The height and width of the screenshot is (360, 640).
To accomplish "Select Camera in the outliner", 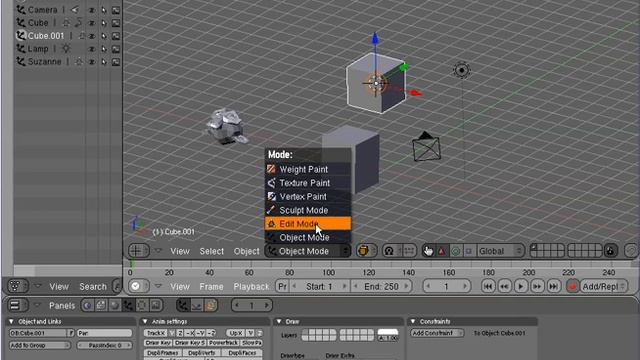I will click(x=42, y=10).
